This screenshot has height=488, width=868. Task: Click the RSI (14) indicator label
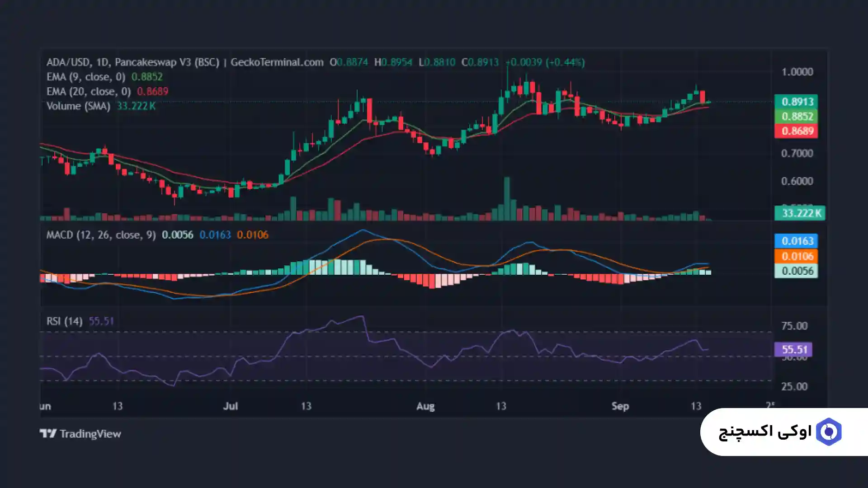[64, 321]
